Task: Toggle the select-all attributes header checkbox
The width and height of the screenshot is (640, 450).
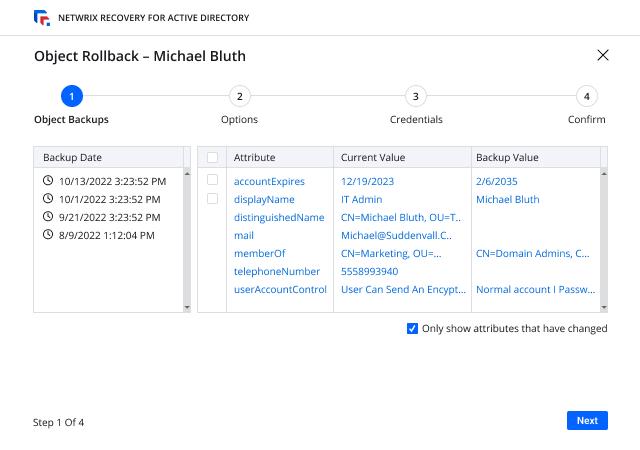Action: click(x=212, y=157)
